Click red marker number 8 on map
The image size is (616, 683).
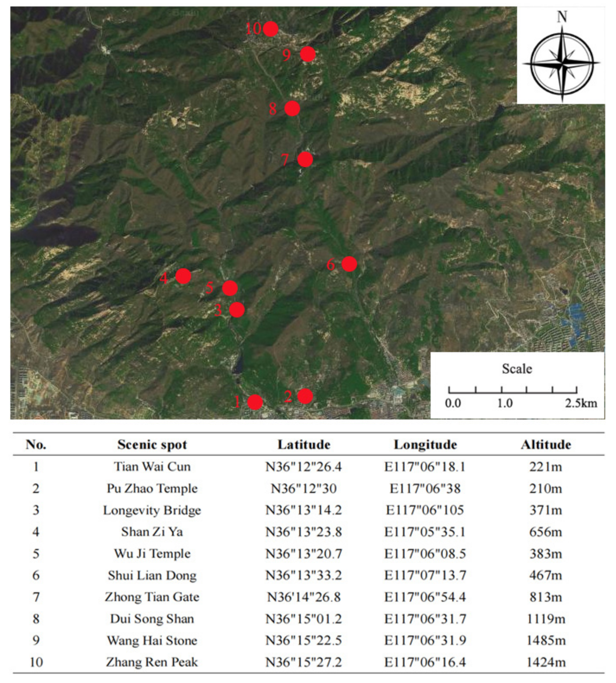click(292, 109)
